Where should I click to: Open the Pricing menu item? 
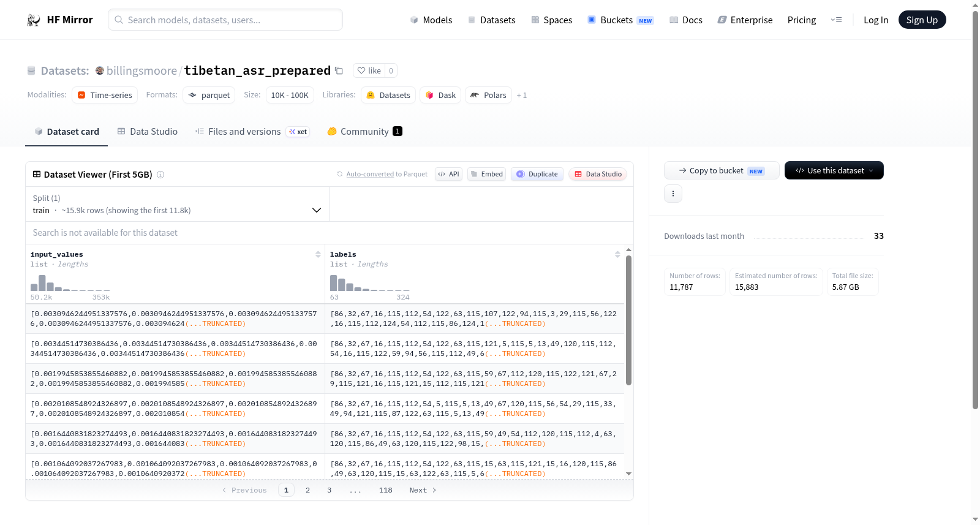802,20
